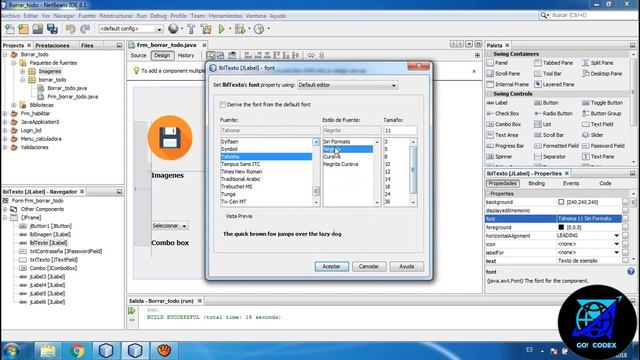This screenshot has width=640, height=360.
Task: Click the search magnifier icon
Action: pyautogui.click(x=544, y=15)
